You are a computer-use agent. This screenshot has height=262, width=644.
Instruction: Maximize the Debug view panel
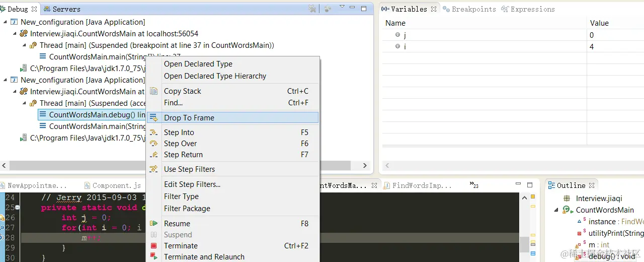[x=364, y=8]
